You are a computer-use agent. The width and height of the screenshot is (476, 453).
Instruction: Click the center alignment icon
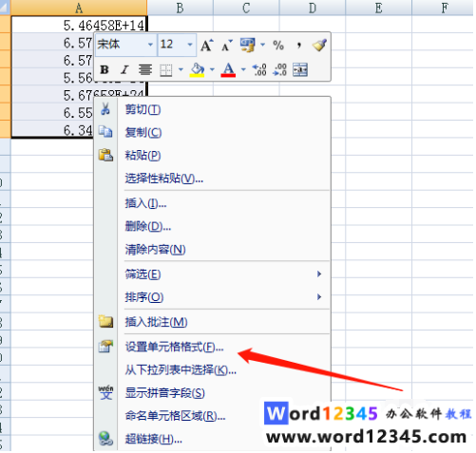[145, 69]
